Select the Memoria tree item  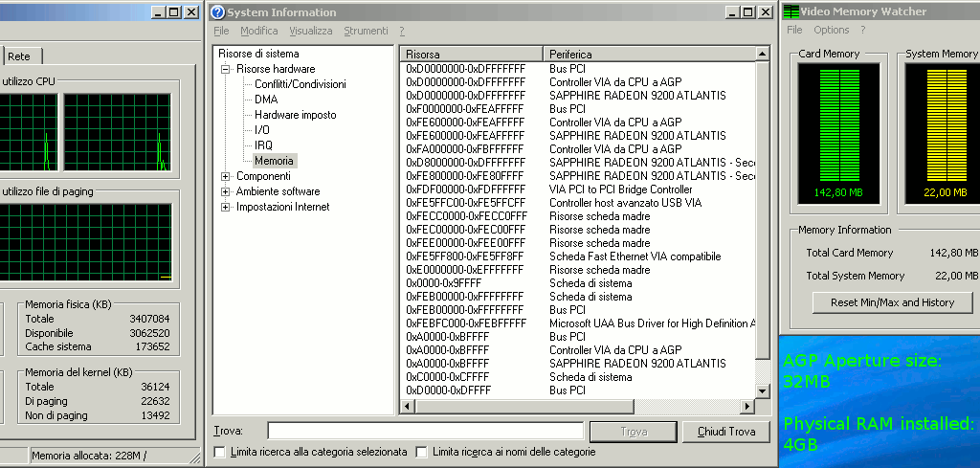pos(274,161)
